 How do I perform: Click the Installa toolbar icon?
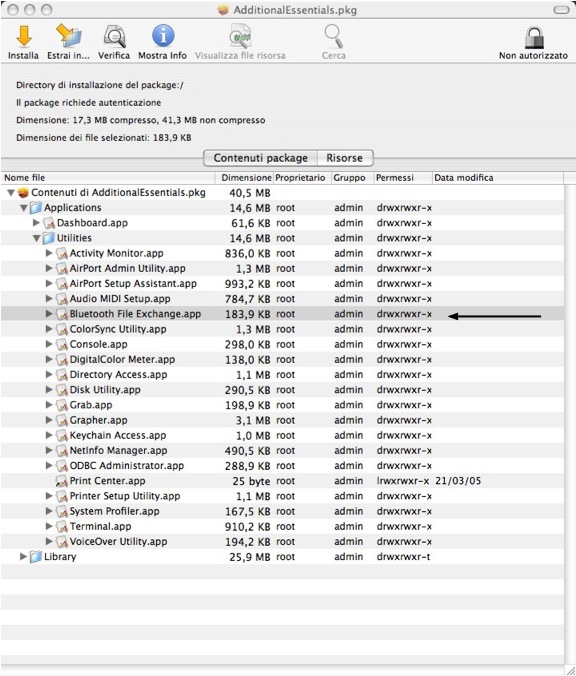point(24,36)
